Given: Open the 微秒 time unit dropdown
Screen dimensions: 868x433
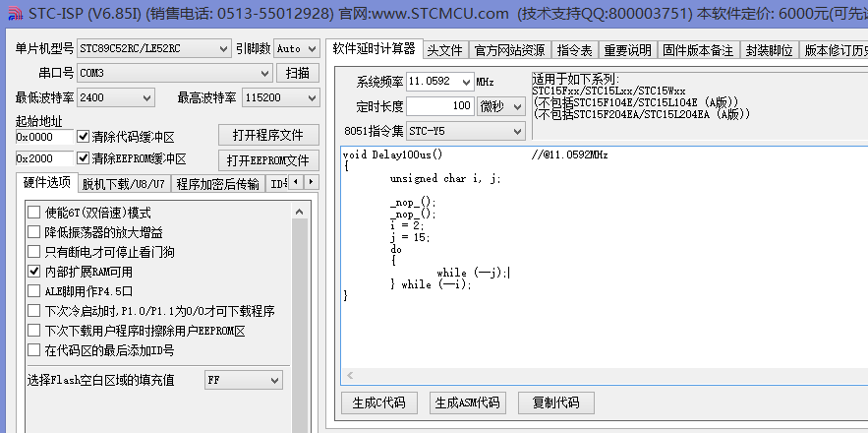Looking at the screenshot, I should pyautogui.click(x=501, y=106).
